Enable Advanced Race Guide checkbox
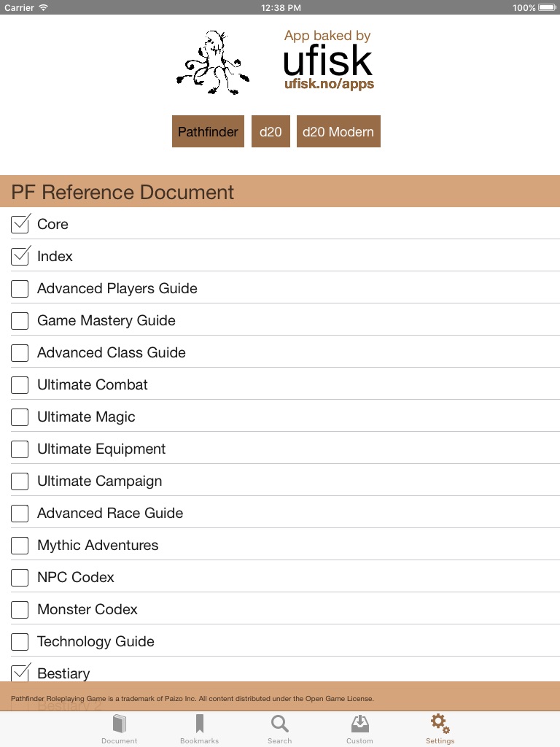This screenshot has width=560, height=747. click(x=20, y=513)
